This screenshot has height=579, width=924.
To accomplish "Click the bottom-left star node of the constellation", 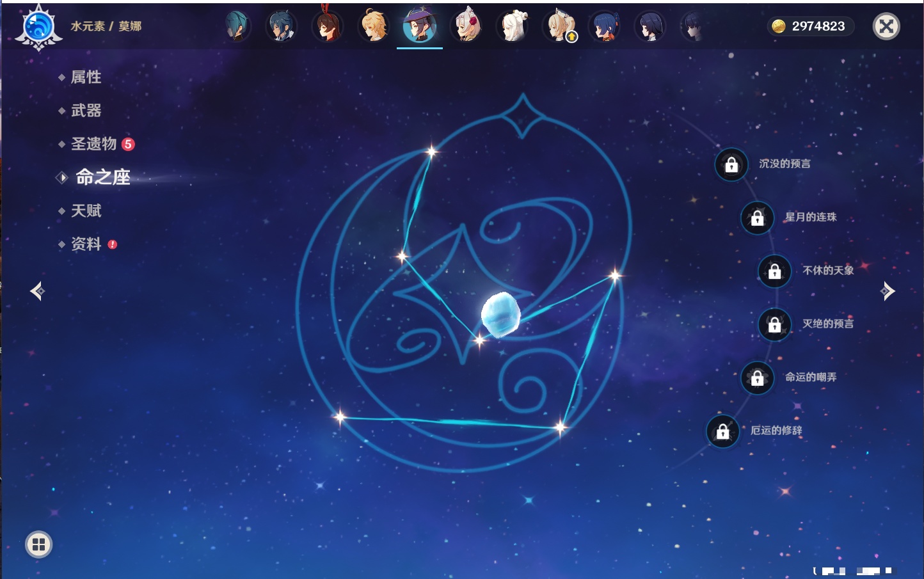I will coord(340,418).
